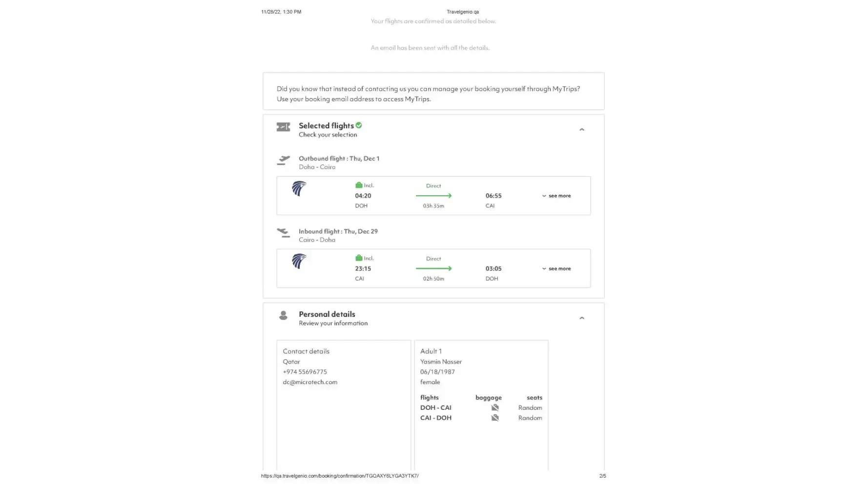Expand see more on the inbound flight

click(x=557, y=269)
